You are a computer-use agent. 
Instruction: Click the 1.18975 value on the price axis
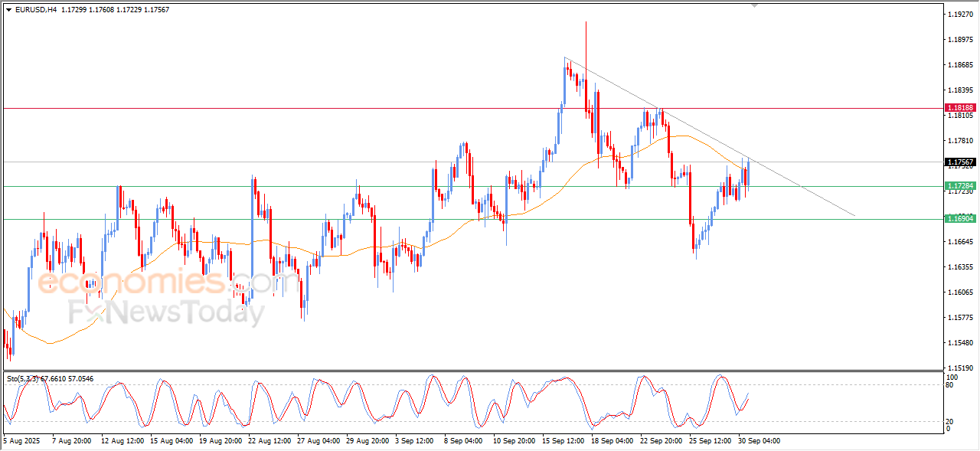tap(960, 40)
